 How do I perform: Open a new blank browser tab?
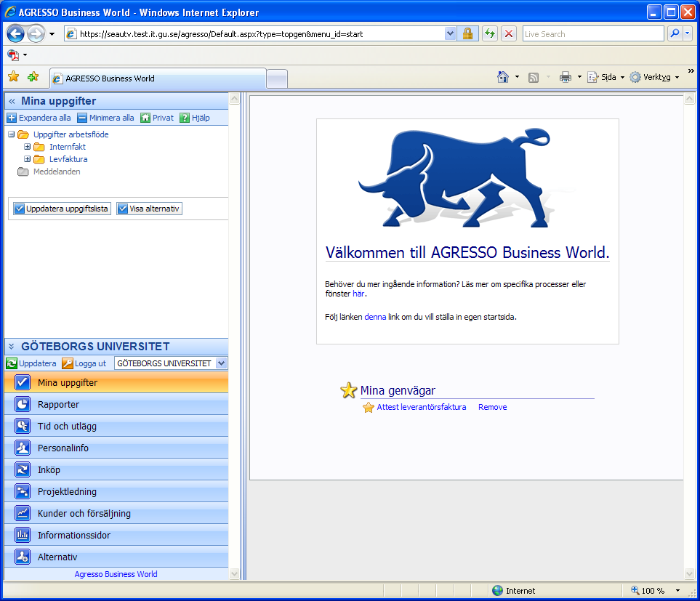[277, 79]
